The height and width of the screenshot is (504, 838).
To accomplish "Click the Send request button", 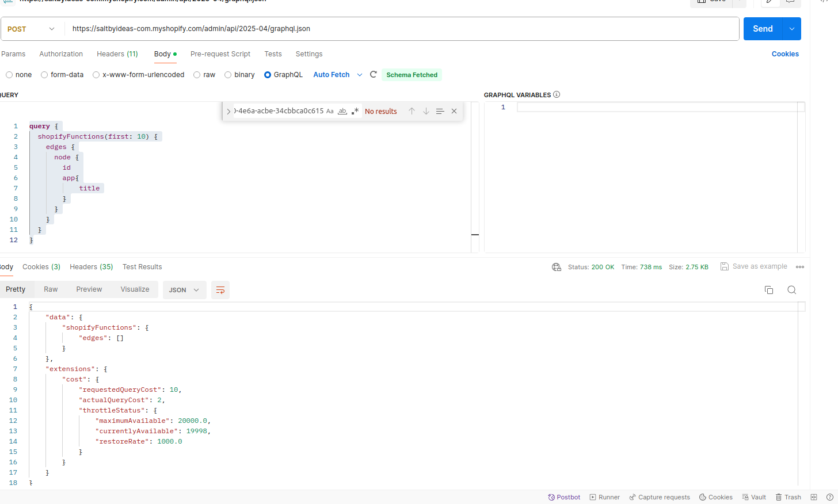I will pos(763,29).
